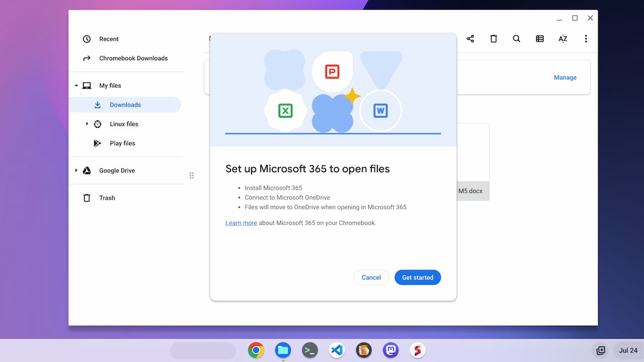Click the My files laptop icon
The image size is (644, 362).
[x=87, y=85]
